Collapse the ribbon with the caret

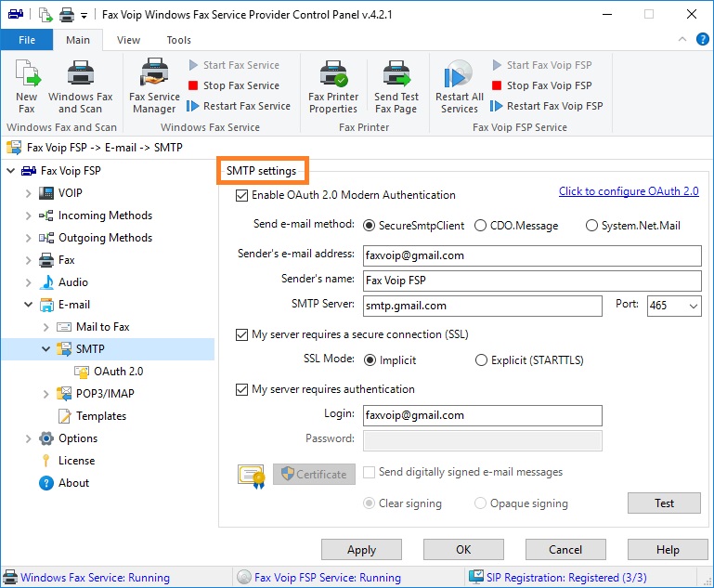pos(682,39)
